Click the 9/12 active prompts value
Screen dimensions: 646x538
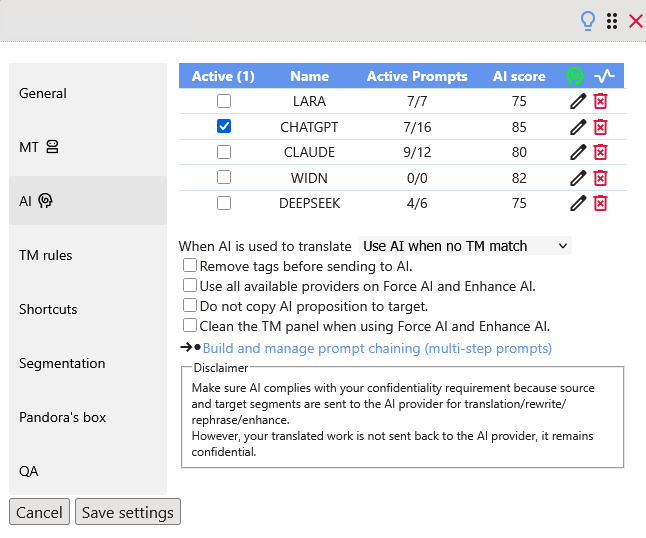click(417, 152)
